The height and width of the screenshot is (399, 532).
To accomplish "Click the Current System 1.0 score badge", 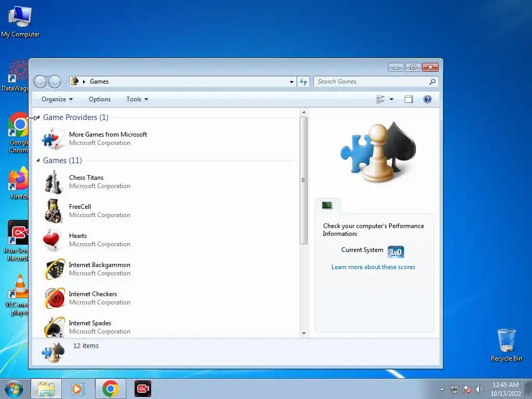I will point(395,252).
